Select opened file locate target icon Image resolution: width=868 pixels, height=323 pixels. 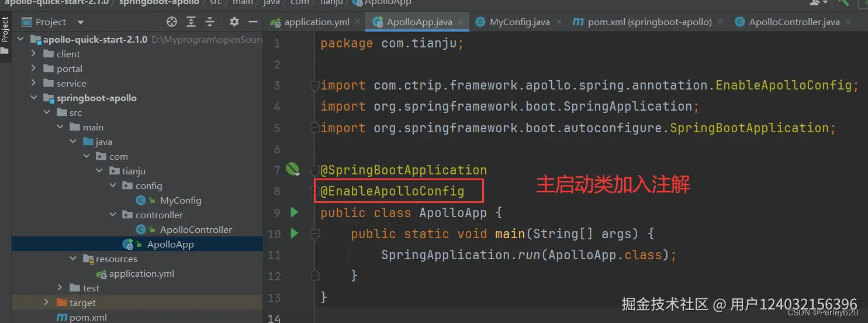(172, 22)
